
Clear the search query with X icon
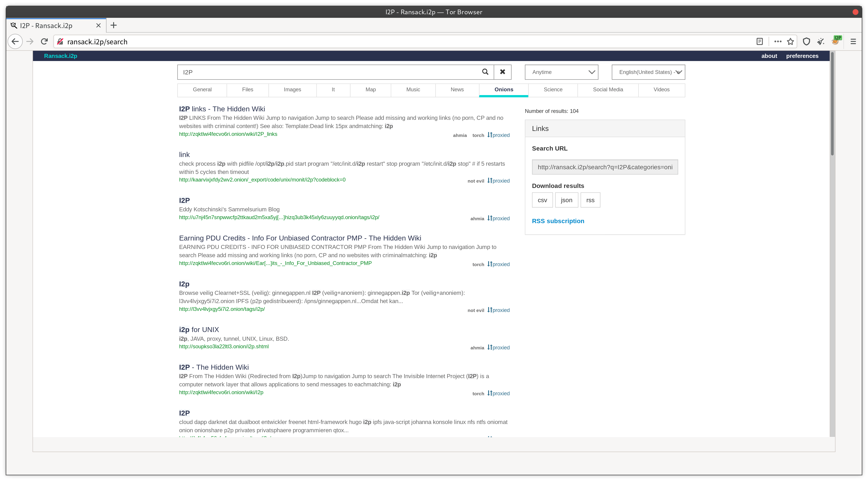(x=502, y=72)
